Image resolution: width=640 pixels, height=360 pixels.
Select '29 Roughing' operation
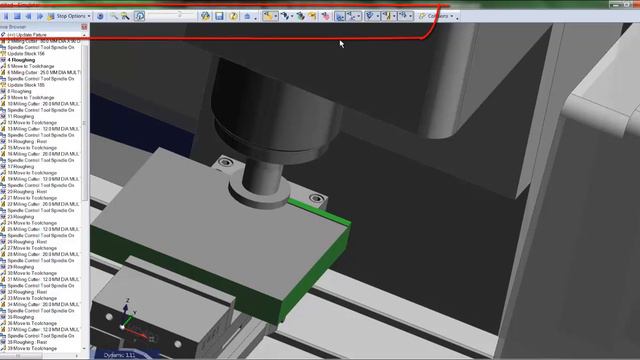[20, 267]
